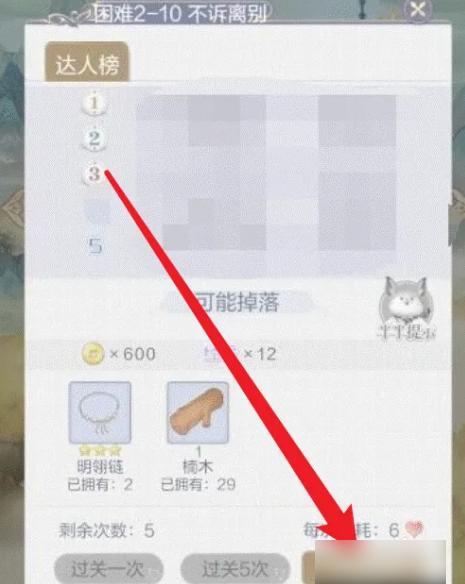The width and height of the screenshot is (465, 584).
Task: Click the 过关一次 button
Action: click(108, 568)
